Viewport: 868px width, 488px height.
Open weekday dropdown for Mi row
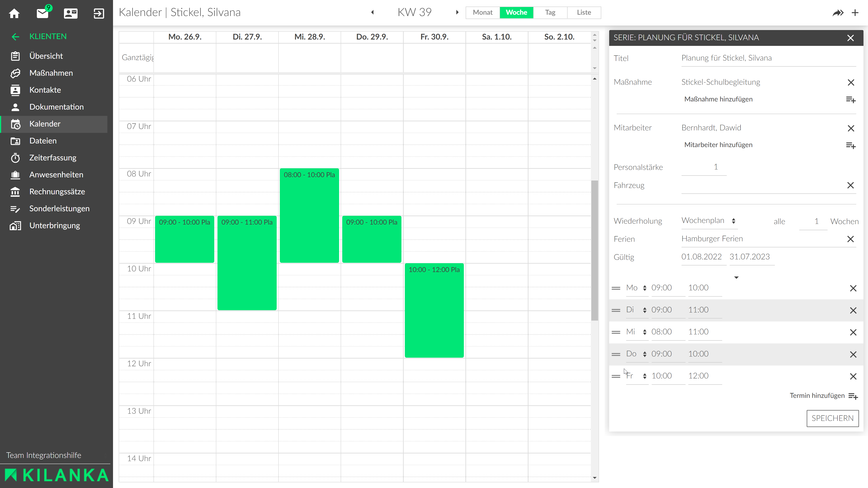(x=637, y=332)
